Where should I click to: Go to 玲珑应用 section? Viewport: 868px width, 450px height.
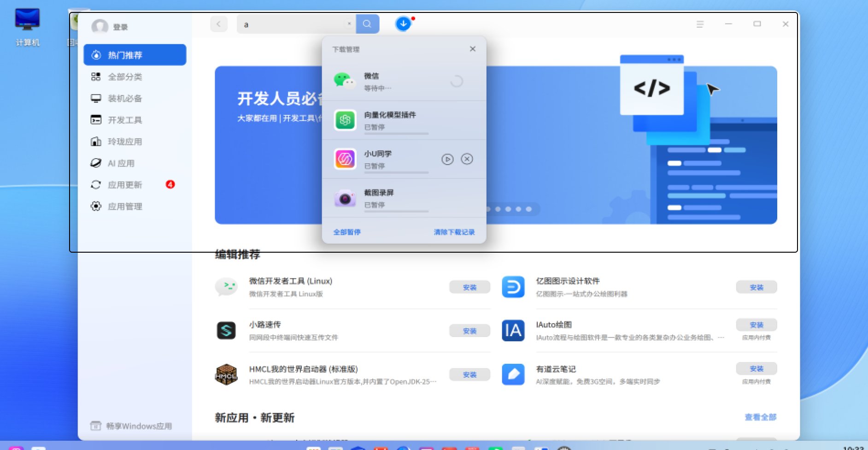click(135, 142)
